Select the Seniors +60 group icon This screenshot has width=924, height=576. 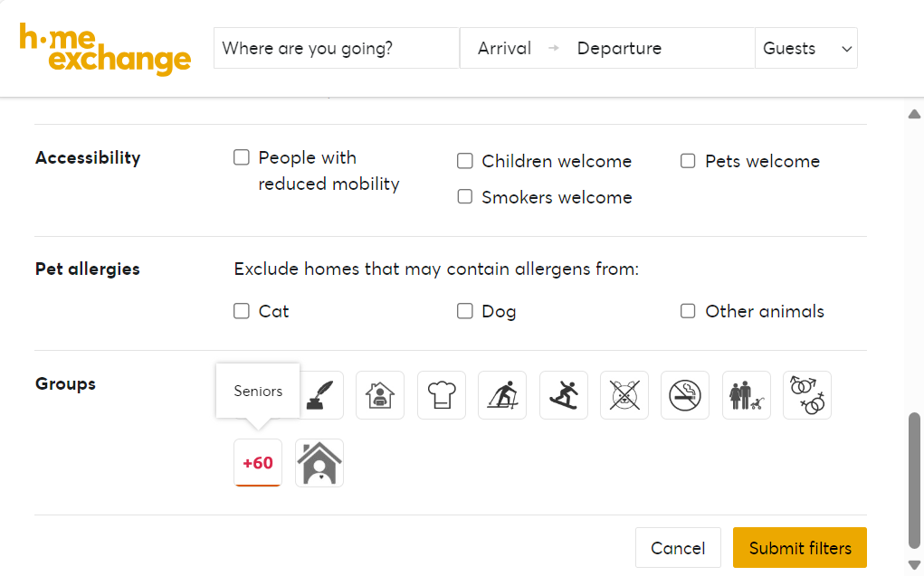point(258,463)
